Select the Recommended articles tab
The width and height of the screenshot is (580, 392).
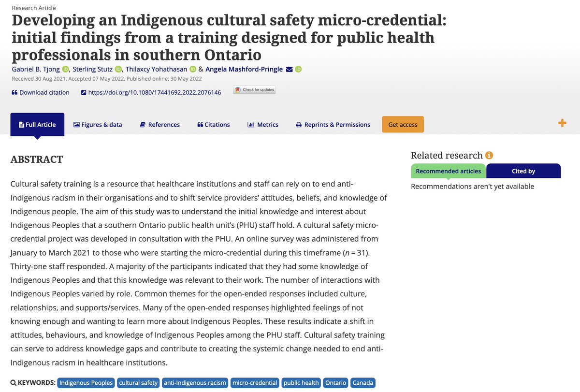click(448, 171)
